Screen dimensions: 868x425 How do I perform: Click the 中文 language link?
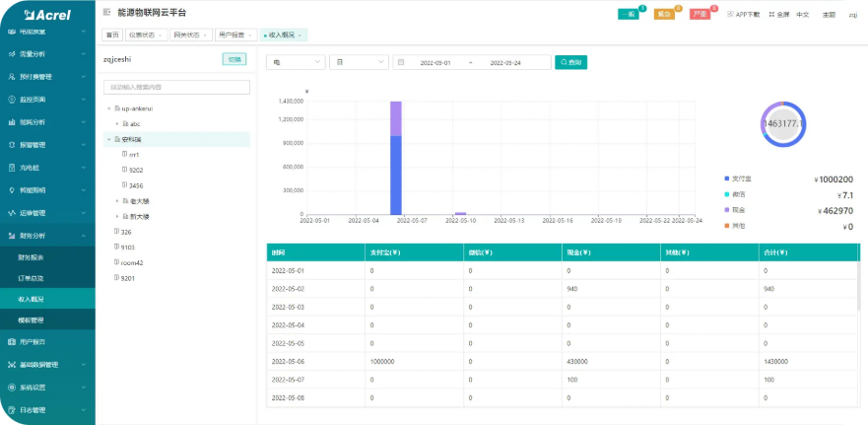[803, 15]
